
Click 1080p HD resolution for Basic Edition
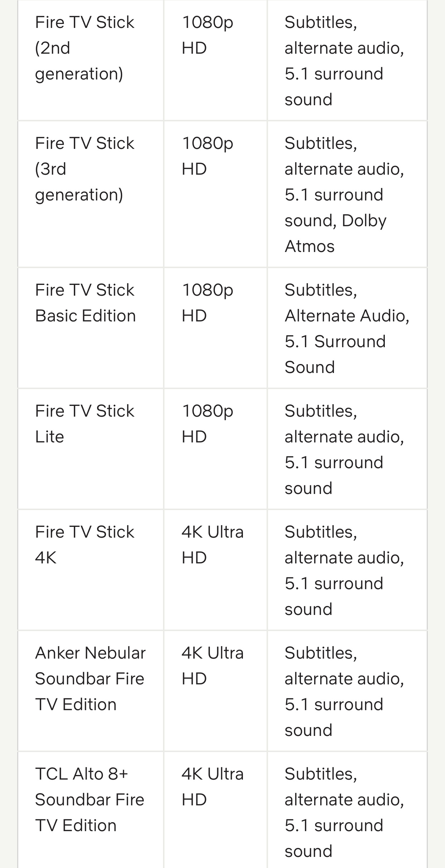coord(207,303)
